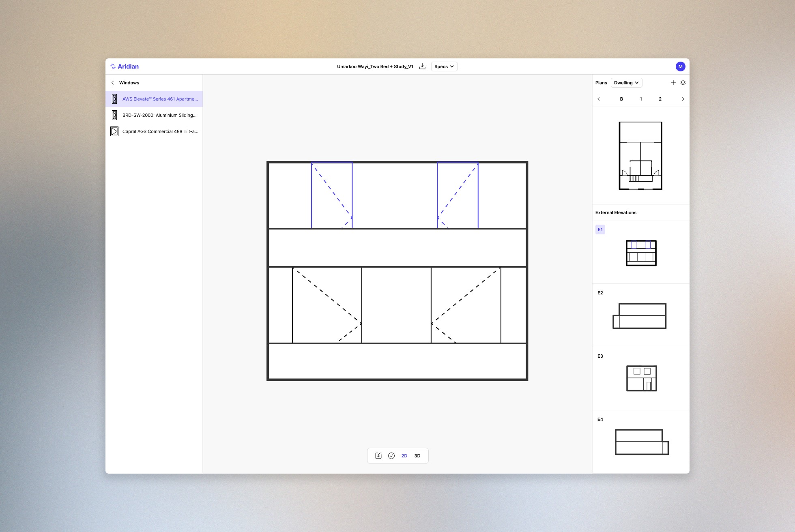This screenshot has width=795, height=532.
Task: Click the layers stack icon in Plans panel
Action: pos(683,83)
